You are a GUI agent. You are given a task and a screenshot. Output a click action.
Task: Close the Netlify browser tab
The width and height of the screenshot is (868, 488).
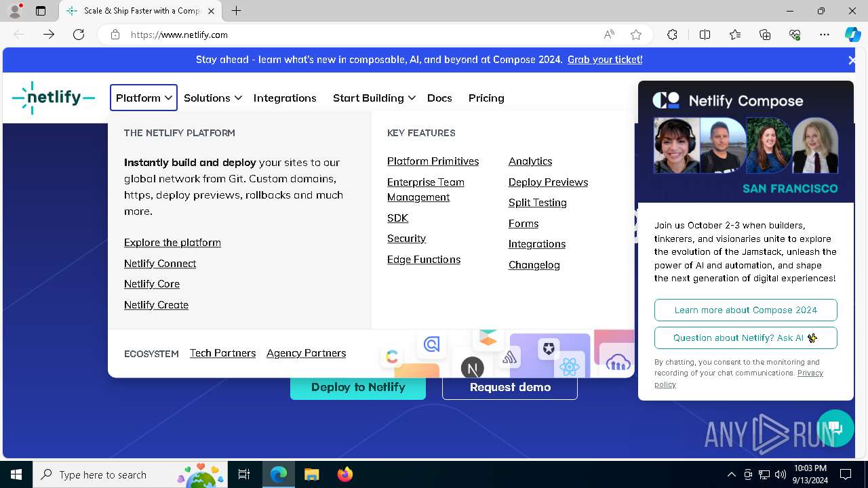[212, 11]
